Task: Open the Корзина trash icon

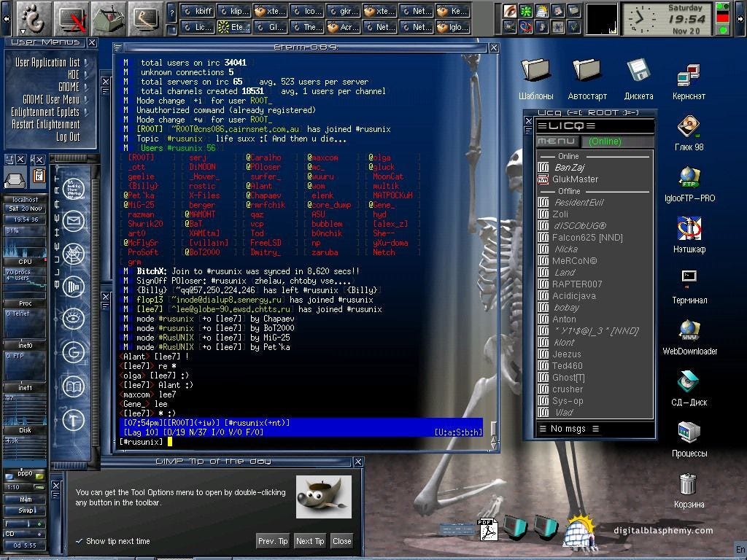Action: tap(689, 491)
